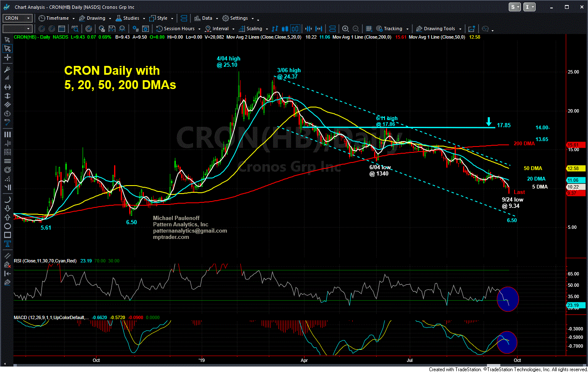The width and height of the screenshot is (588, 372).
Task: Click the Mov Avg 2 Lines study label
Action: click(x=264, y=37)
